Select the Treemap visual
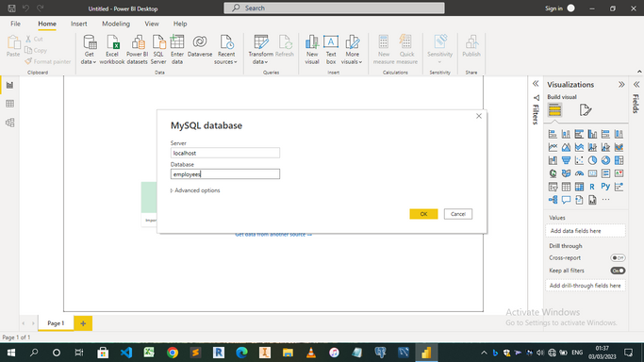Screen dimensions: 644x362 pos(619,160)
